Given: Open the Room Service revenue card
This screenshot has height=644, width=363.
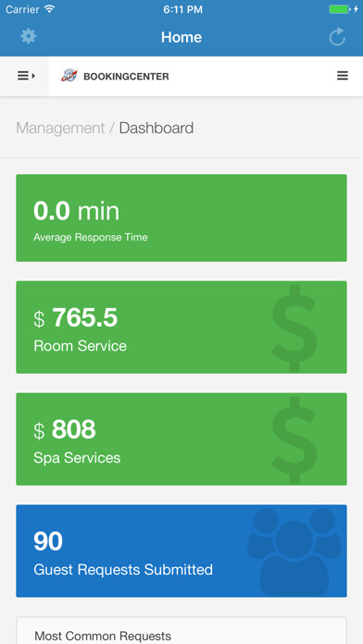Looking at the screenshot, I should [x=181, y=328].
